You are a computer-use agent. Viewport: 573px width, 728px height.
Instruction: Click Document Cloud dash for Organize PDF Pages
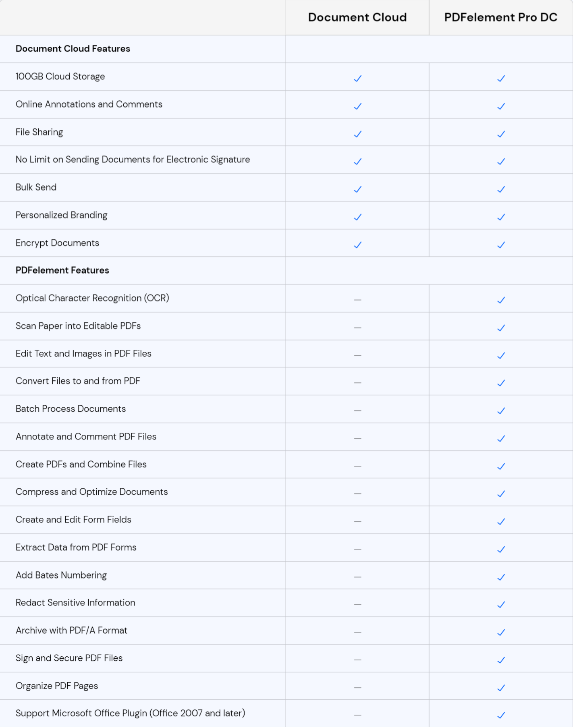point(357,688)
